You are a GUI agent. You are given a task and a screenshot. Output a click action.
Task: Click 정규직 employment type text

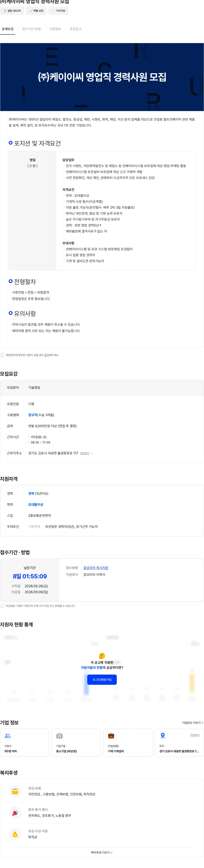pyautogui.click(x=33, y=415)
